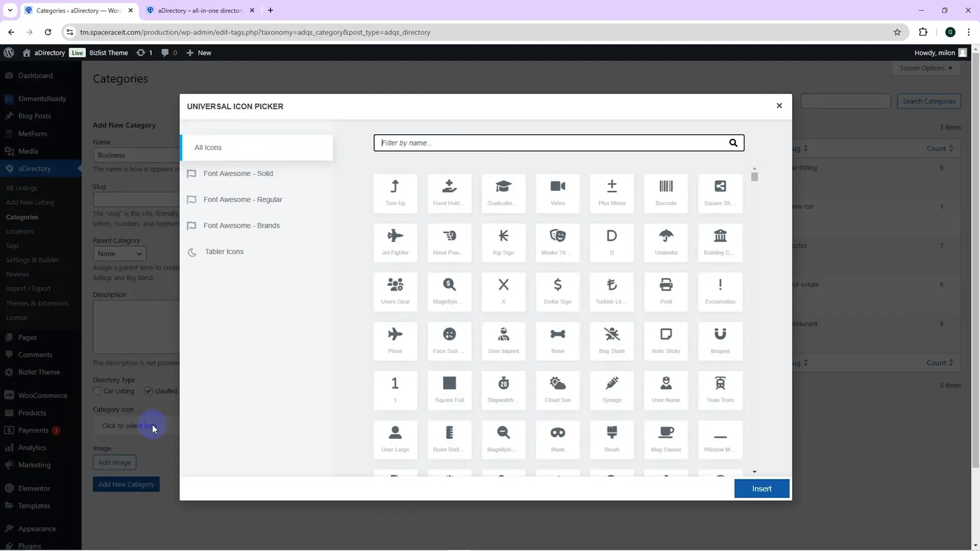Select the Print icon
Image resolution: width=980 pixels, height=551 pixels.
click(x=666, y=292)
